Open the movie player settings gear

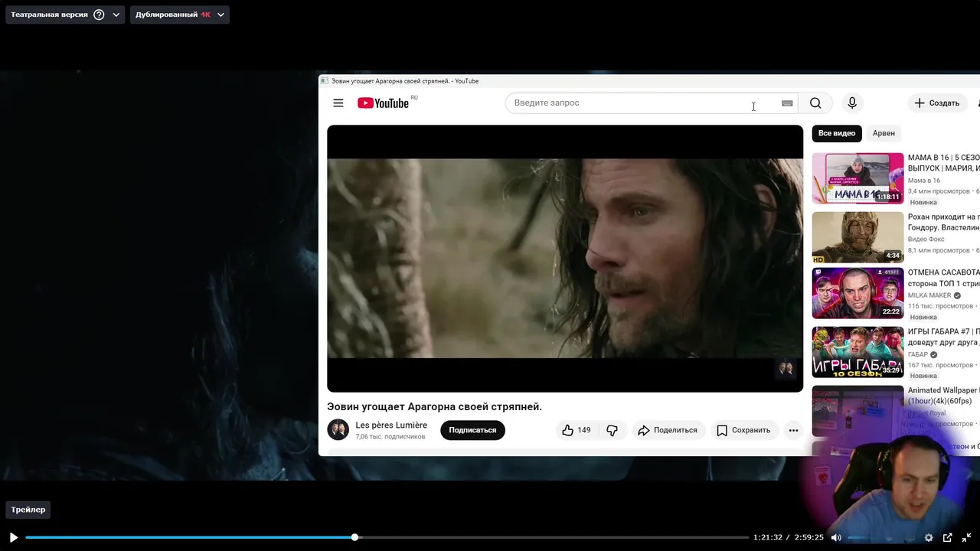(929, 537)
